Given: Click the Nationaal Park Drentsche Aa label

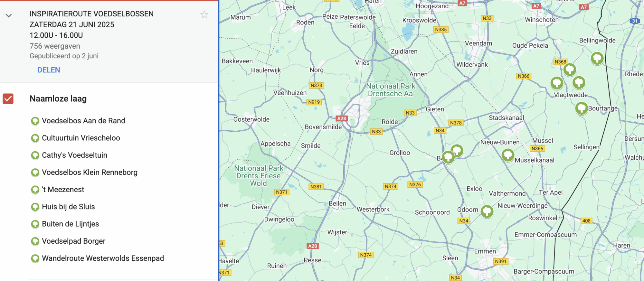Looking at the screenshot, I should coord(391,90).
